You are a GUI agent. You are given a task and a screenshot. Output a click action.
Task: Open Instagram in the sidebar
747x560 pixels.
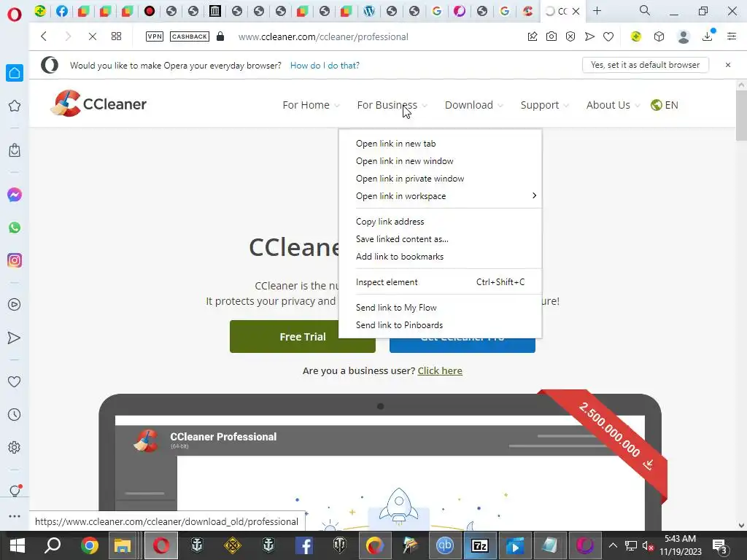coord(15,260)
